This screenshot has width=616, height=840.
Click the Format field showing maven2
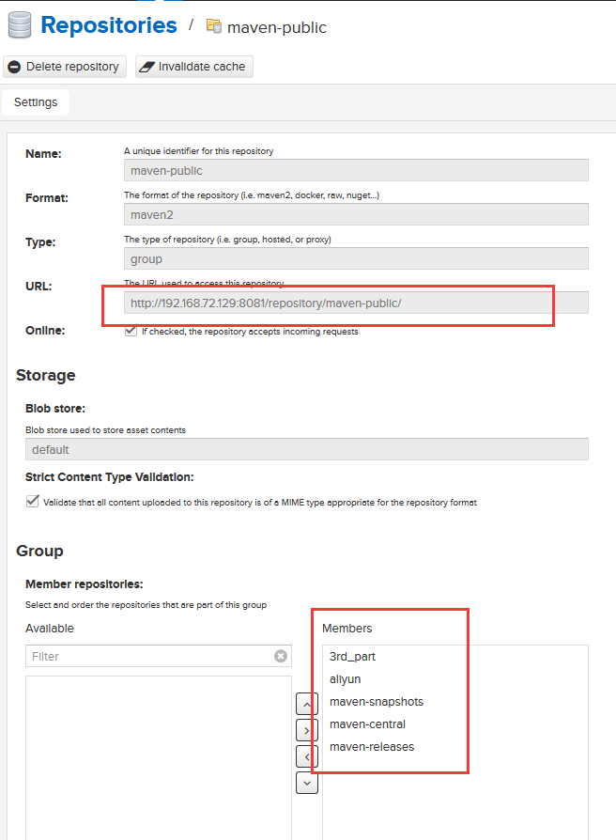click(x=356, y=214)
